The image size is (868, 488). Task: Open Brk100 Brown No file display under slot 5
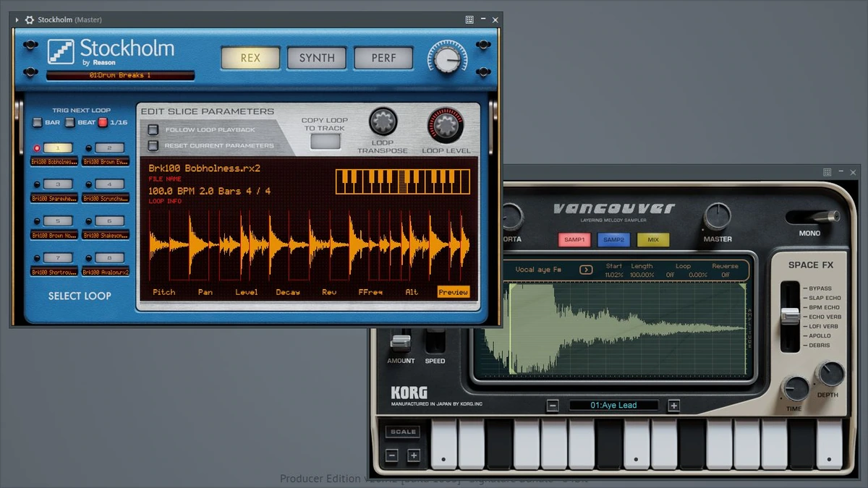coord(54,235)
